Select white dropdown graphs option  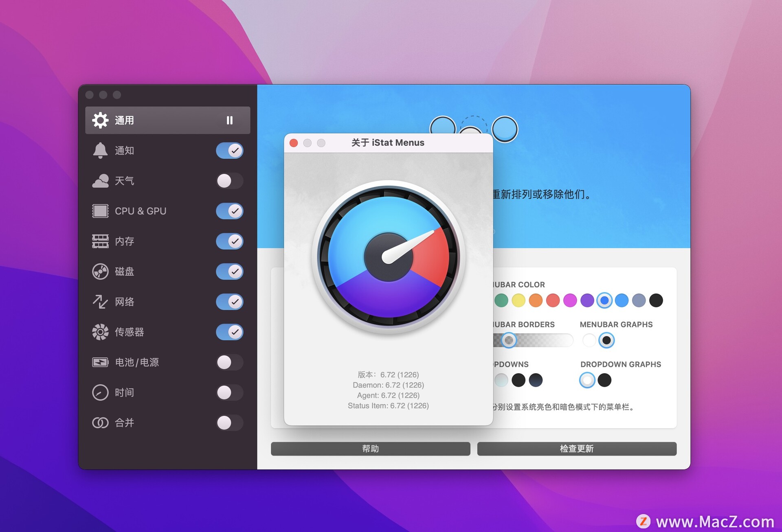[587, 380]
